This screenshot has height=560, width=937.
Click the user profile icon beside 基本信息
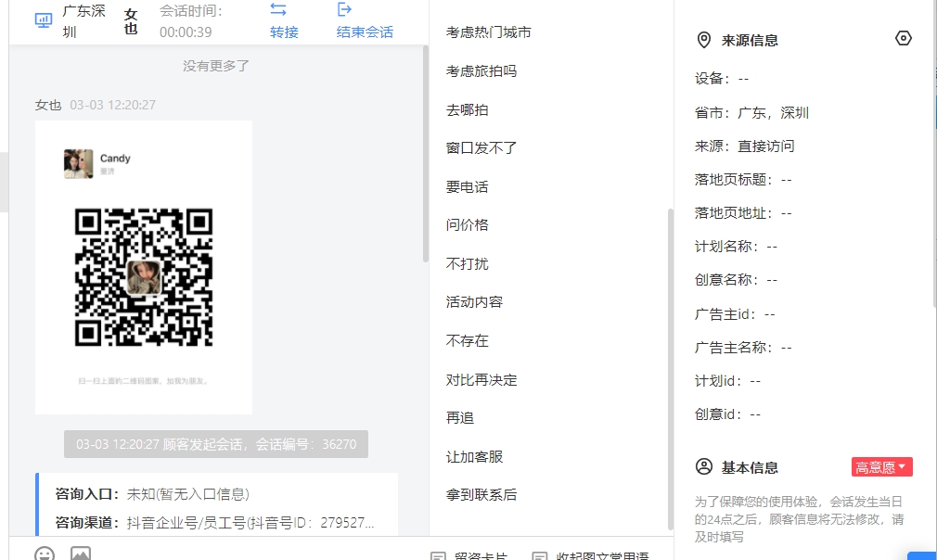tap(704, 466)
